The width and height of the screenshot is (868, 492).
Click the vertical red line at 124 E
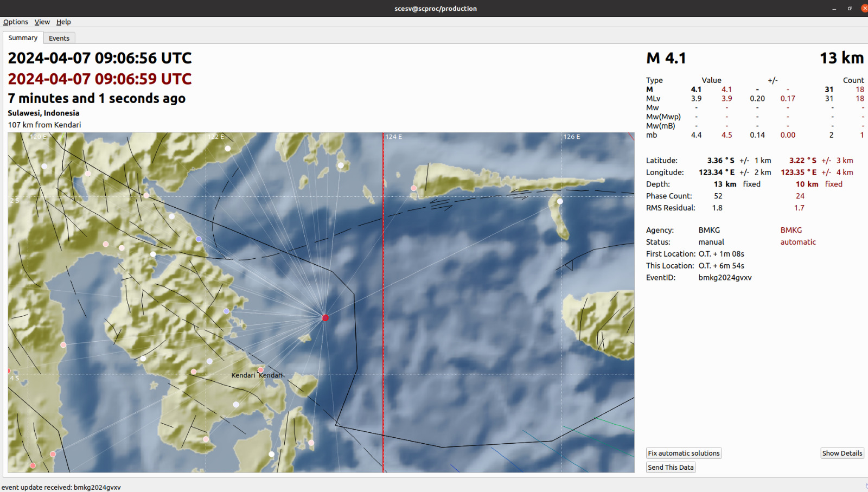(x=383, y=302)
